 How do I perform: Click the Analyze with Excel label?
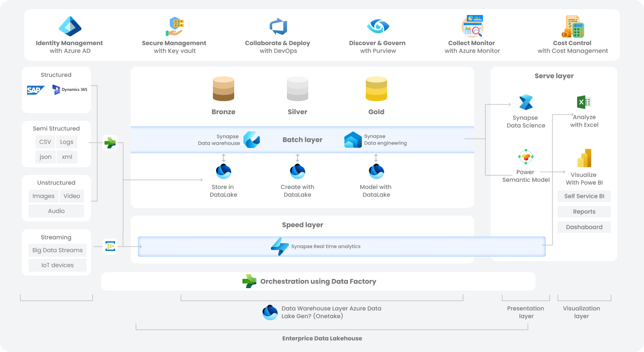(x=584, y=121)
